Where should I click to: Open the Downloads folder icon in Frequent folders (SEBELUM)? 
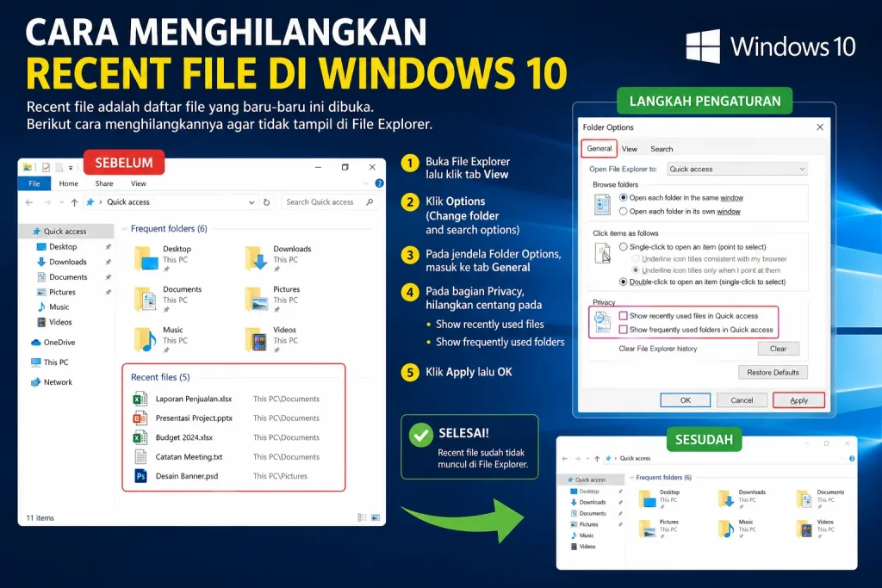(x=256, y=258)
